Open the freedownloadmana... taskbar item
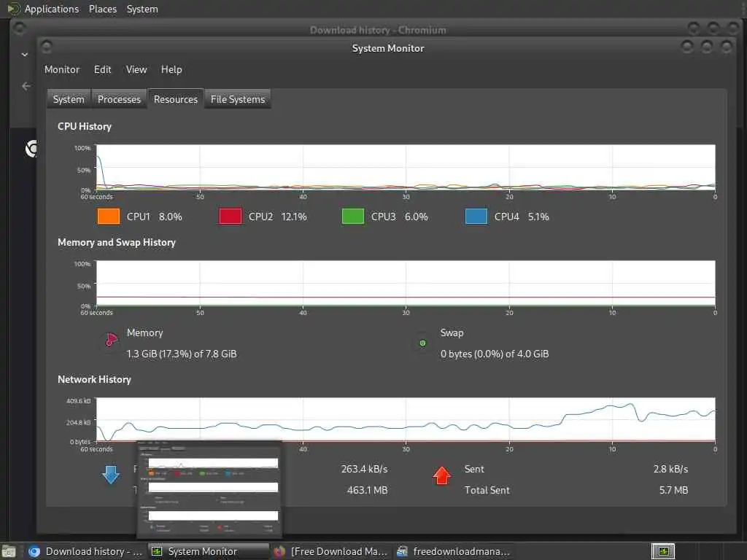This screenshot has height=560, width=747. pyautogui.click(x=454, y=551)
